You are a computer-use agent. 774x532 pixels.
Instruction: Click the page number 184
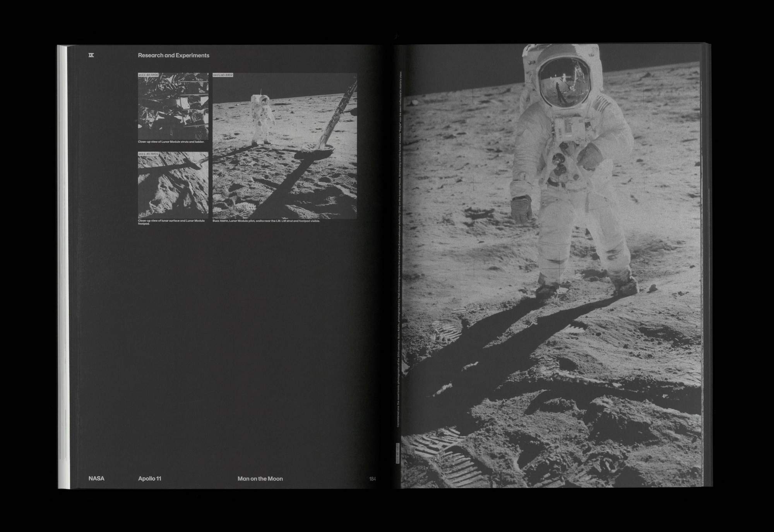coord(372,479)
